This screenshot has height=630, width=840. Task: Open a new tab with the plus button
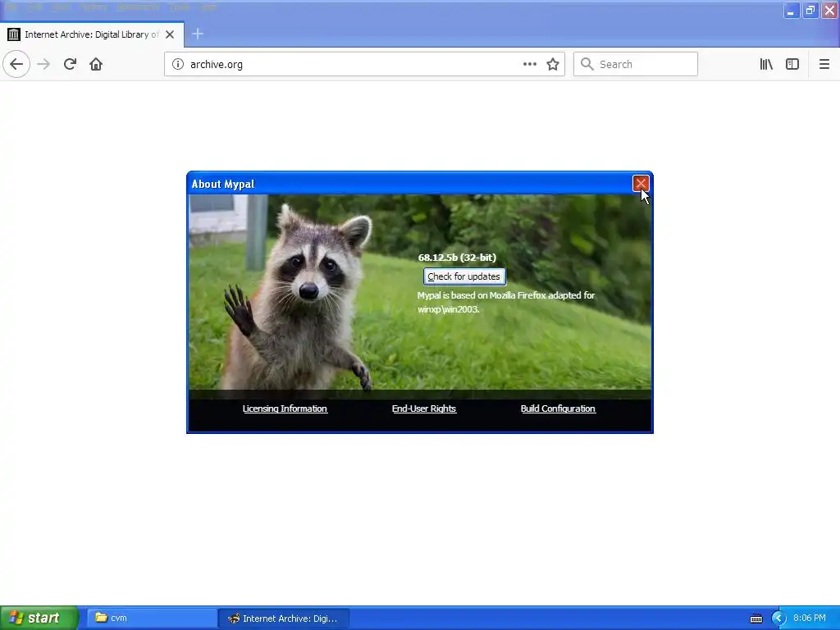click(x=197, y=34)
